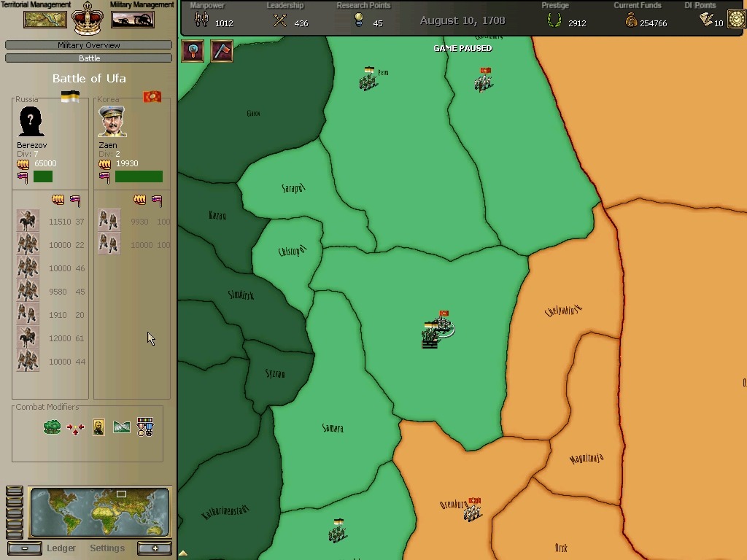
Task: Click the Current Funds value 254766
Action: (653, 23)
